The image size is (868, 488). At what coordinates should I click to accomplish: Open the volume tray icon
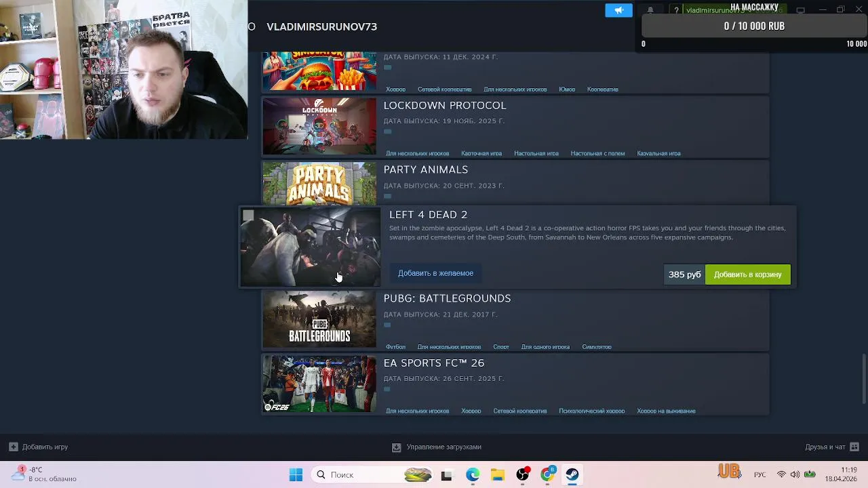pyautogui.click(x=795, y=474)
